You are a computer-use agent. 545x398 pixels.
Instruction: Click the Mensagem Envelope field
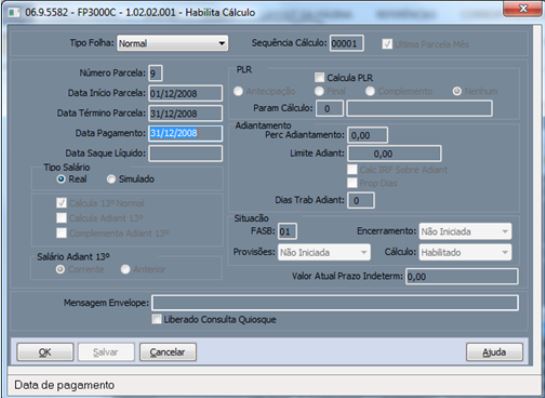[335, 303]
